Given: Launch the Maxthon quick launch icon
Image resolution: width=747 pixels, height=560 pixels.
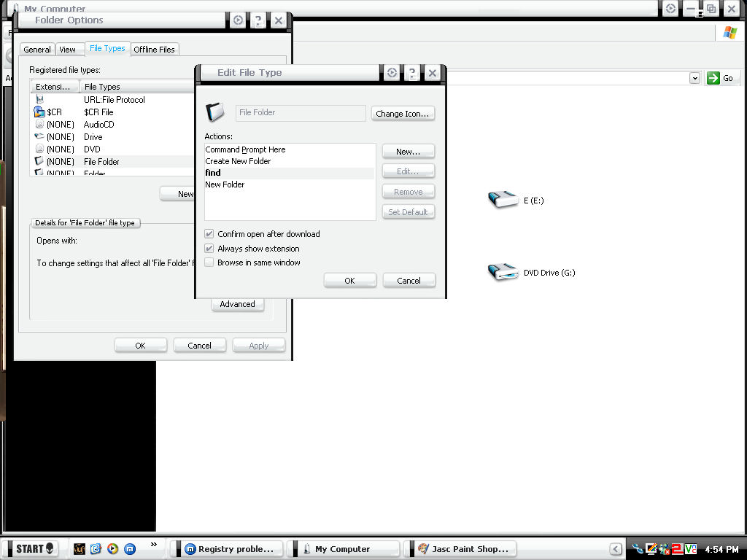Looking at the screenshot, I should pyautogui.click(x=130, y=549).
